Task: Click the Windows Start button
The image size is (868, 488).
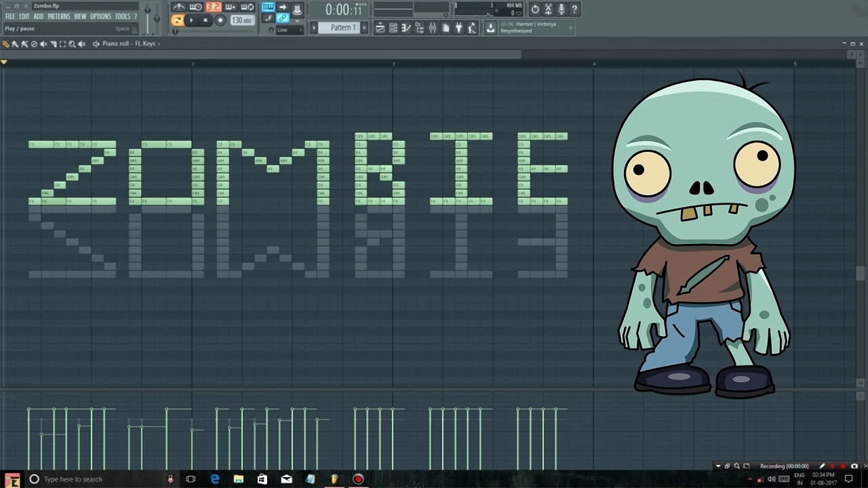Action: pyautogui.click(x=12, y=479)
